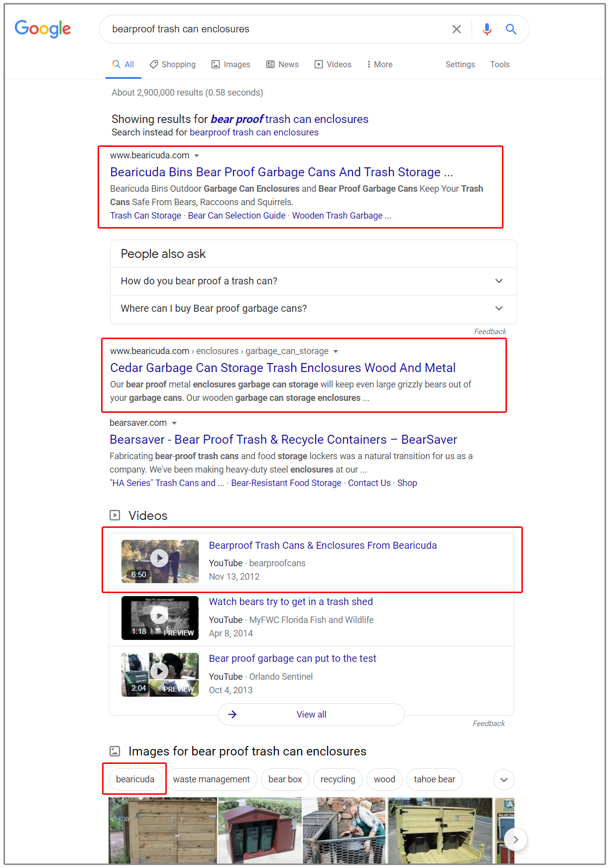Clear the search box with the X icon

pos(456,29)
